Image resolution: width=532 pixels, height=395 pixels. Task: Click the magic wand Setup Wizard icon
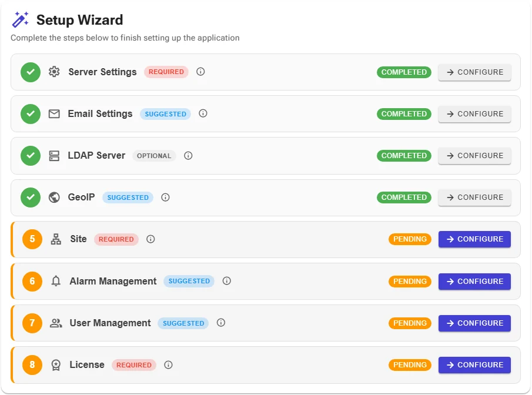pos(21,19)
